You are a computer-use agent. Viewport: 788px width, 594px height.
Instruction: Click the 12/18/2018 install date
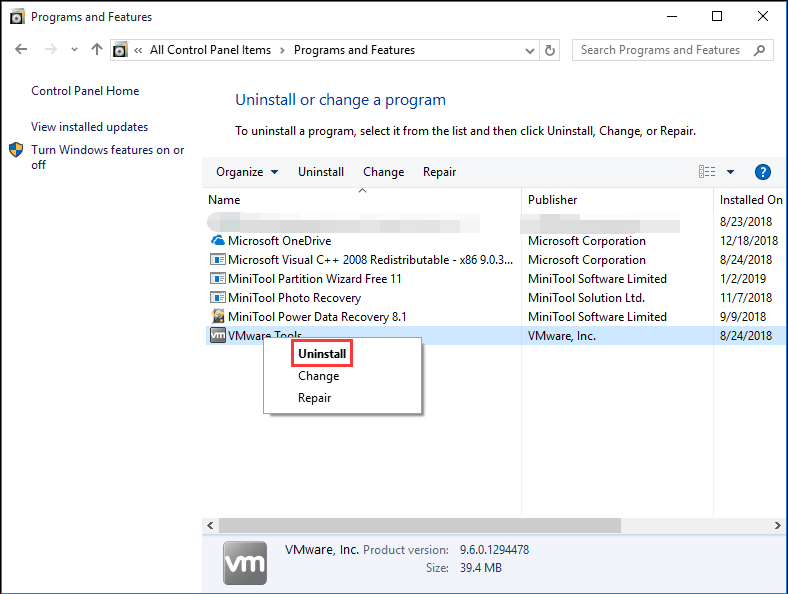click(749, 241)
